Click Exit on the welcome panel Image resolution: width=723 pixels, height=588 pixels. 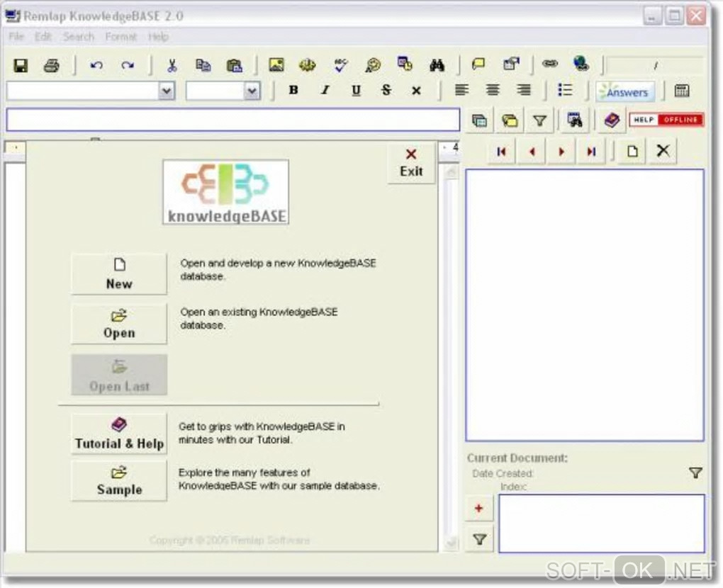pyautogui.click(x=411, y=163)
